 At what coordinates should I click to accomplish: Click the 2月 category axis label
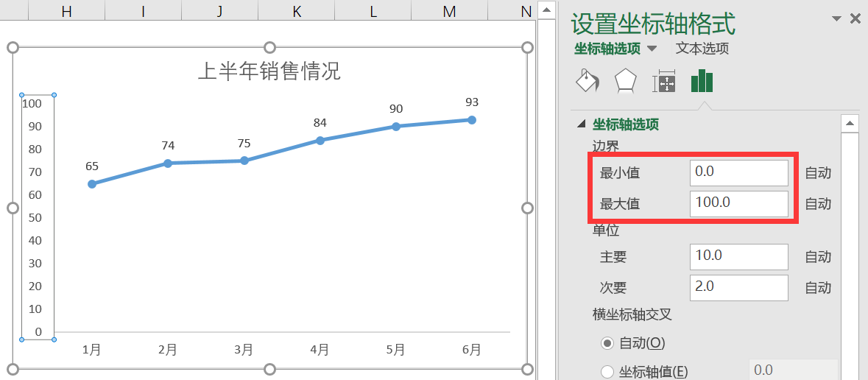pyautogui.click(x=168, y=350)
